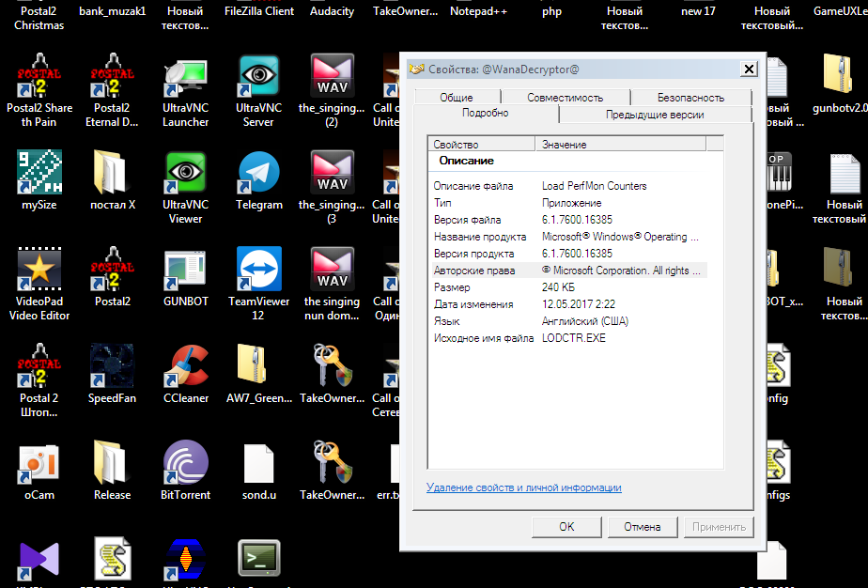Screen dimensions: 868x588
Task: Select the AW7_Green... zip archive
Action: pyautogui.click(x=258, y=366)
